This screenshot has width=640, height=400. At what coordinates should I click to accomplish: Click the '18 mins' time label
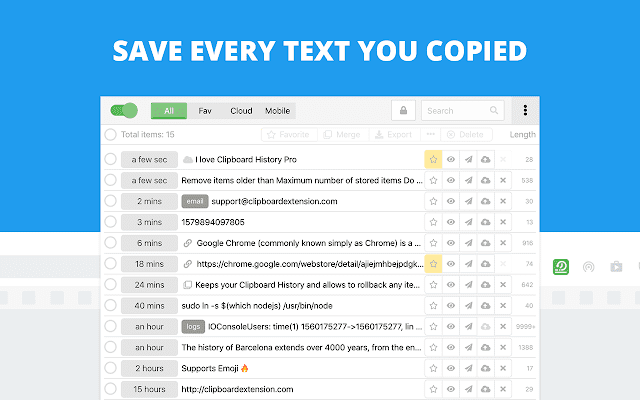coord(149,264)
